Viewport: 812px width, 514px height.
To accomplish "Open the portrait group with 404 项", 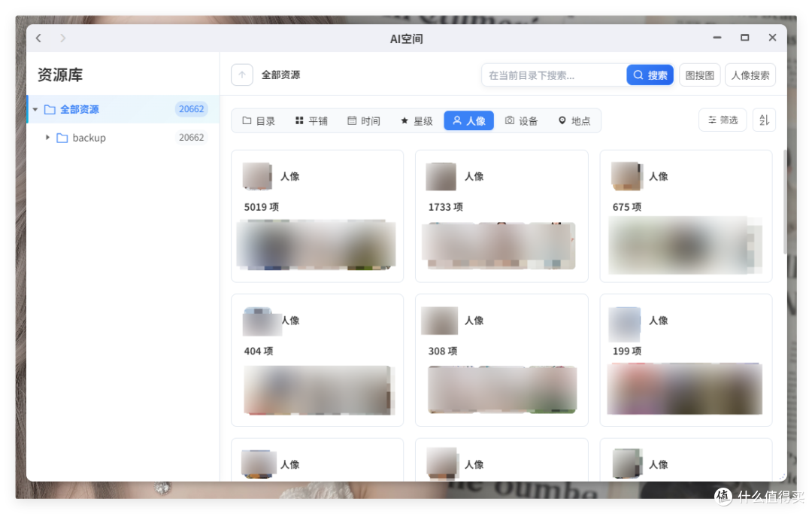I will click(x=317, y=360).
